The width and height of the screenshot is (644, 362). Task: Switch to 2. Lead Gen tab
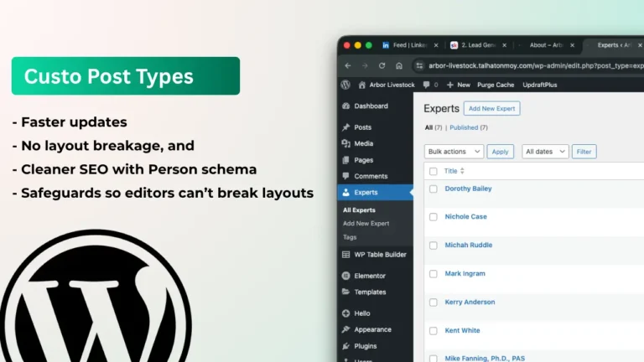pos(478,45)
